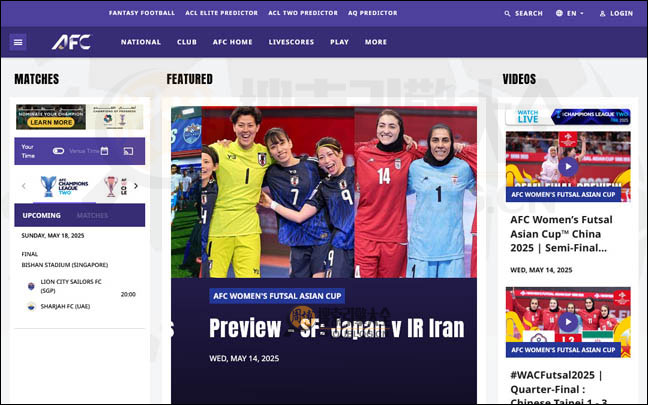This screenshot has width=648, height=405.
Task: Click Sharjah FC (UAE) team name
Action: (x=65, y=306)
